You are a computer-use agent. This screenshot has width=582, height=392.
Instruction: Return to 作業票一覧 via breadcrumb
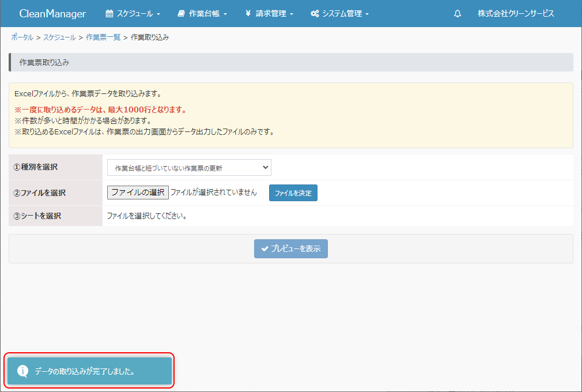(x=103, y=37)
